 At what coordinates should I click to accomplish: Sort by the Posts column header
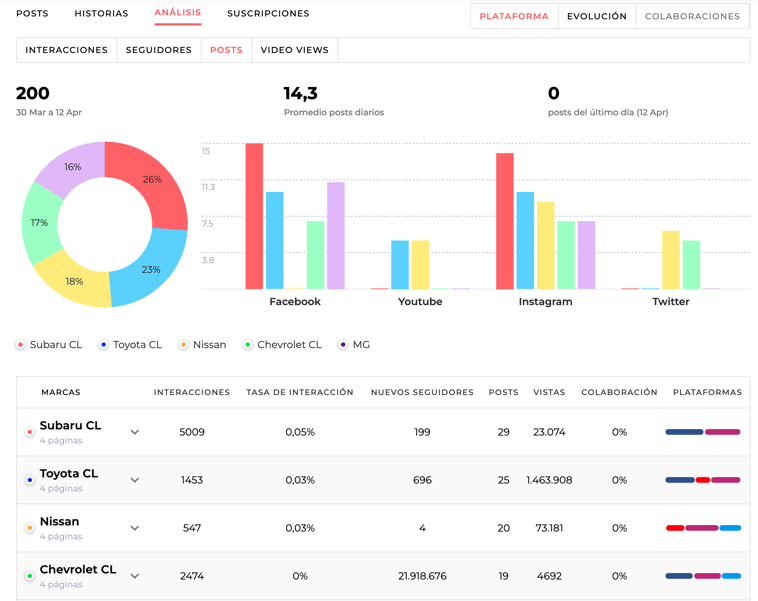[503, 392]
